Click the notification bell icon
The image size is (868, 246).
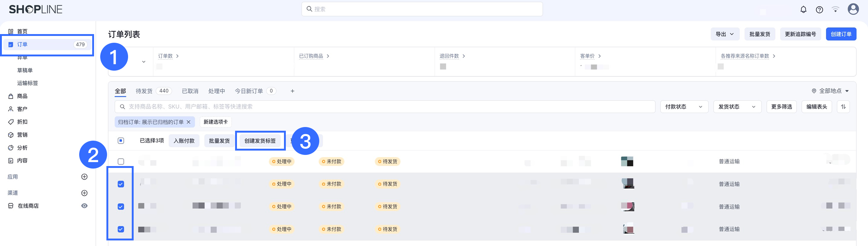(x=803, y=9)
